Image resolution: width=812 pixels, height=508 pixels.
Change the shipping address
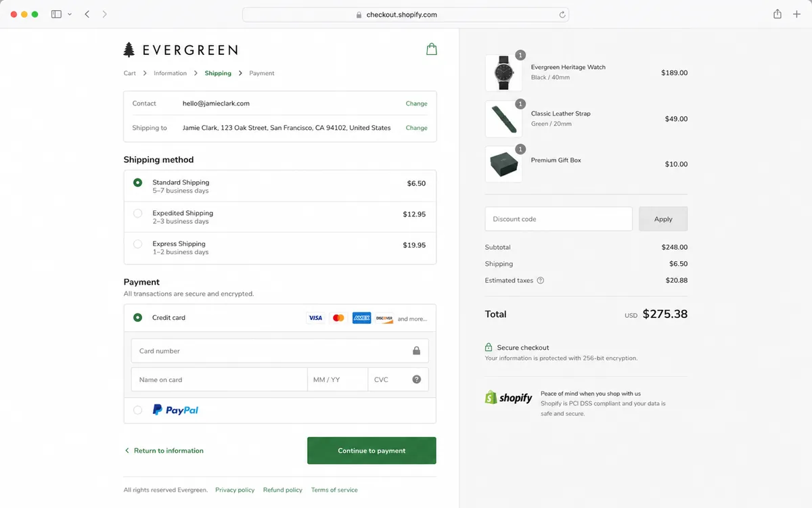pyautogui.click(x=416, y=128)
